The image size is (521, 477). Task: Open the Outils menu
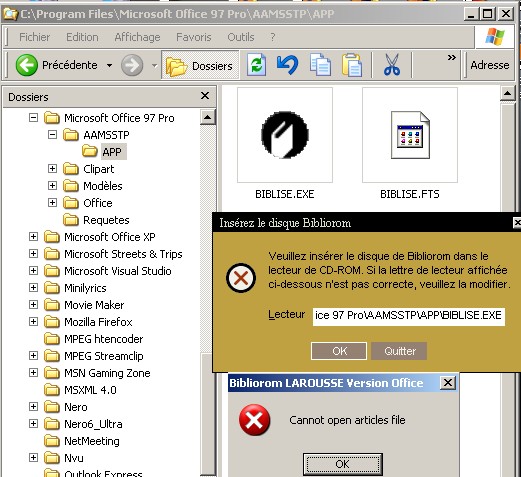[241, 37]
